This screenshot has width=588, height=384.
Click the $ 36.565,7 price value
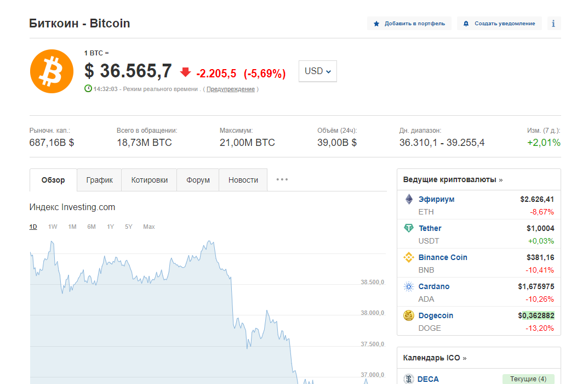128,71
